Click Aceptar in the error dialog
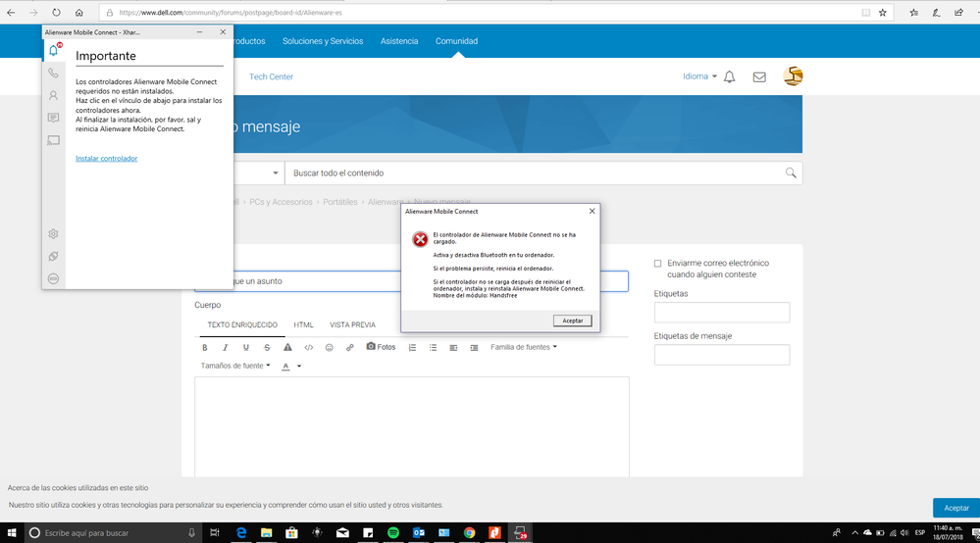 (x=573, y=321)
